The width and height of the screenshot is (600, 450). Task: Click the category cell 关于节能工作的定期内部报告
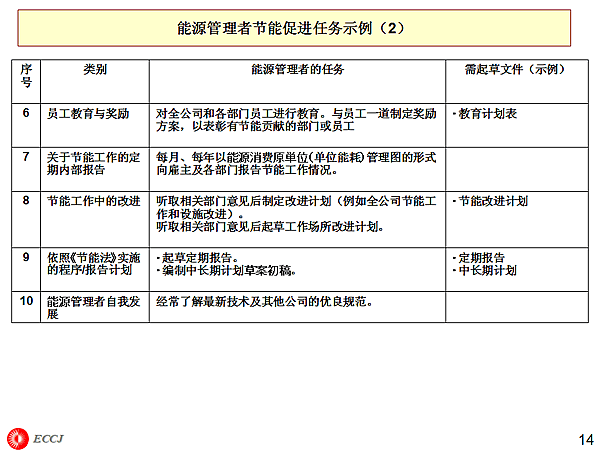pyautogui.click(x=95, y=169)
